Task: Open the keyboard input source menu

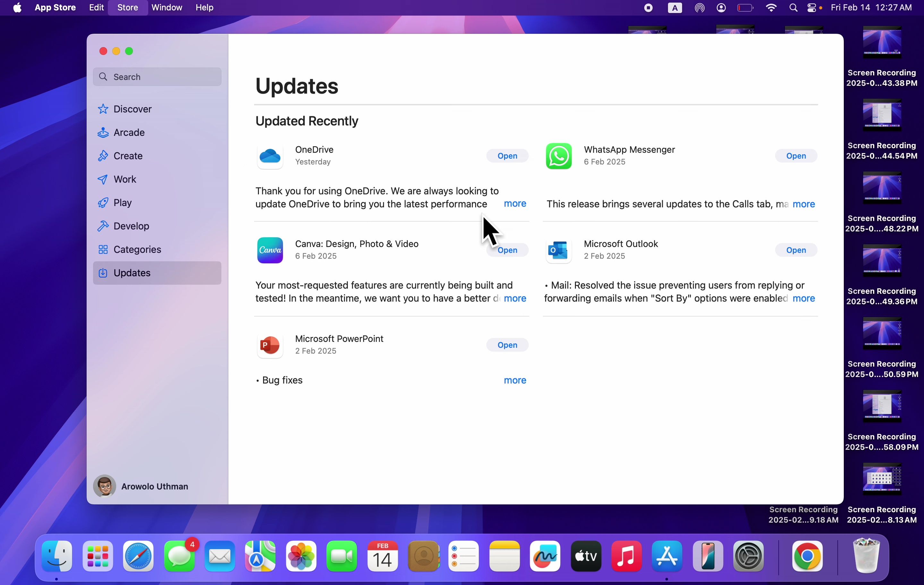Action: pos(675,8)
